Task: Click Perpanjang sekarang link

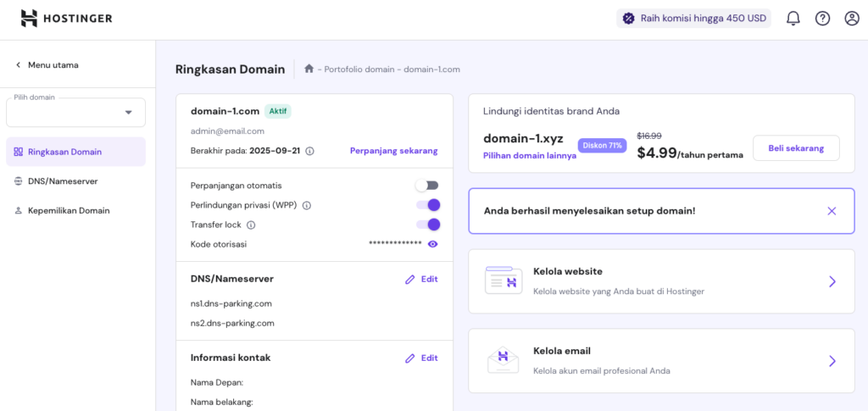Action: (393, 151)
